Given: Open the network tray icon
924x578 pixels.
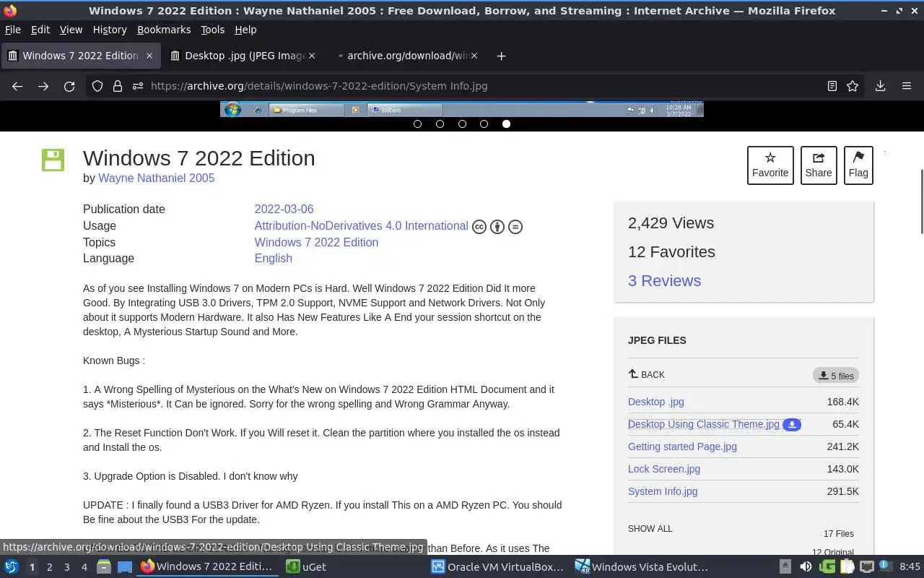Looking at the screenshot, I should point(867,566).
